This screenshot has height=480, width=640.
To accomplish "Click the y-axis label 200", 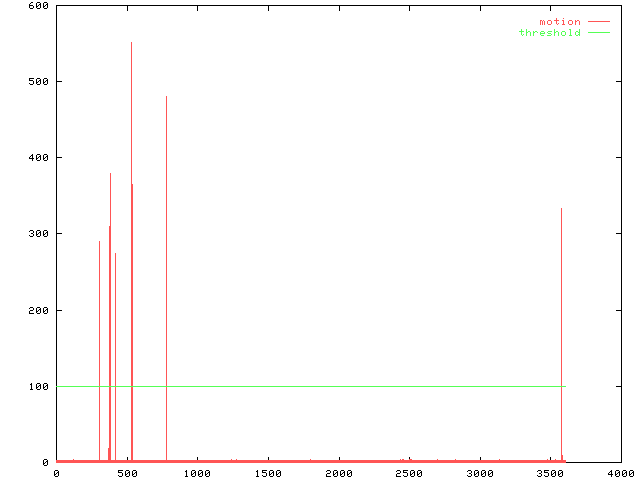I will (x=38, y=310).
